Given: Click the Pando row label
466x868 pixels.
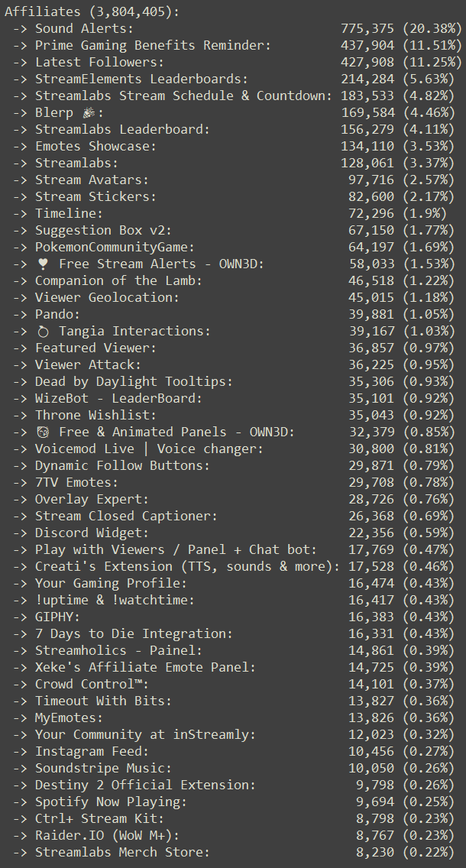Looking at the screenshot, I should click(57, 315).
